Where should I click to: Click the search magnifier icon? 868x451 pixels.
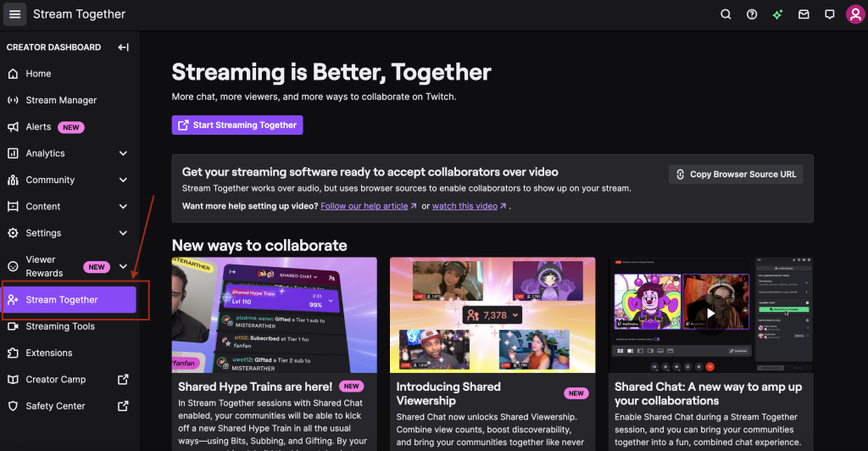(x=726, y=14)
